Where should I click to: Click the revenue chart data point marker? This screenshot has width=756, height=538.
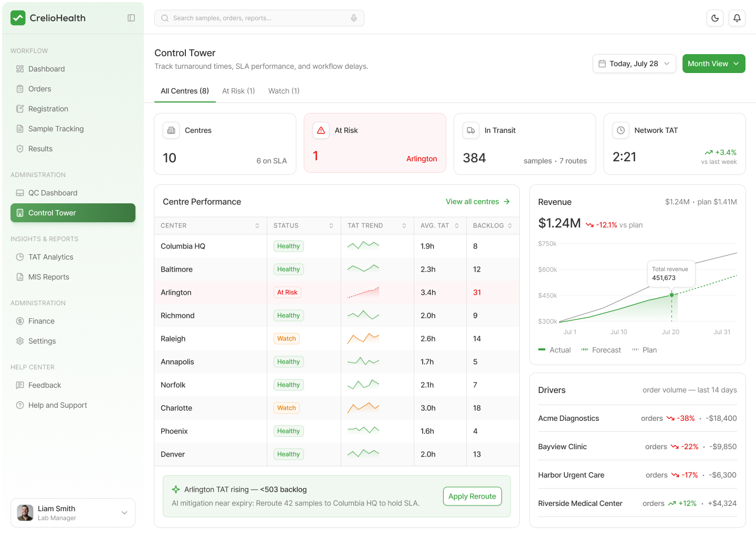point(671,295)
